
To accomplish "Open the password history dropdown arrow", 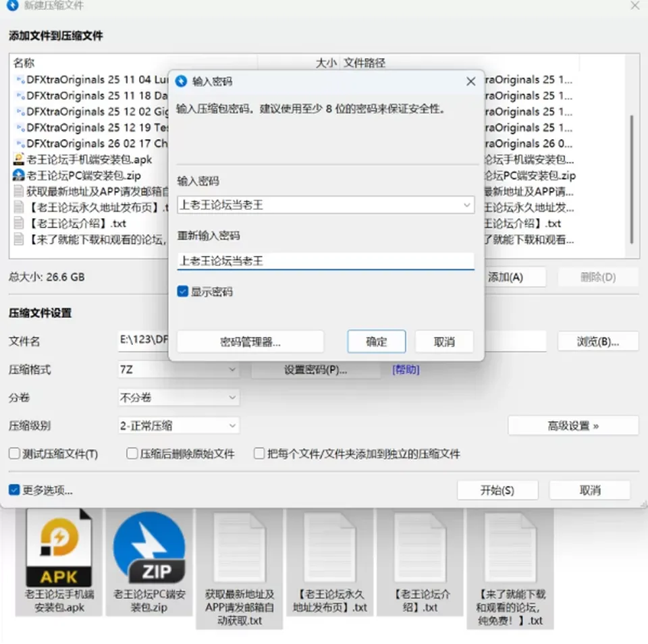I will (x=466, y=205).
